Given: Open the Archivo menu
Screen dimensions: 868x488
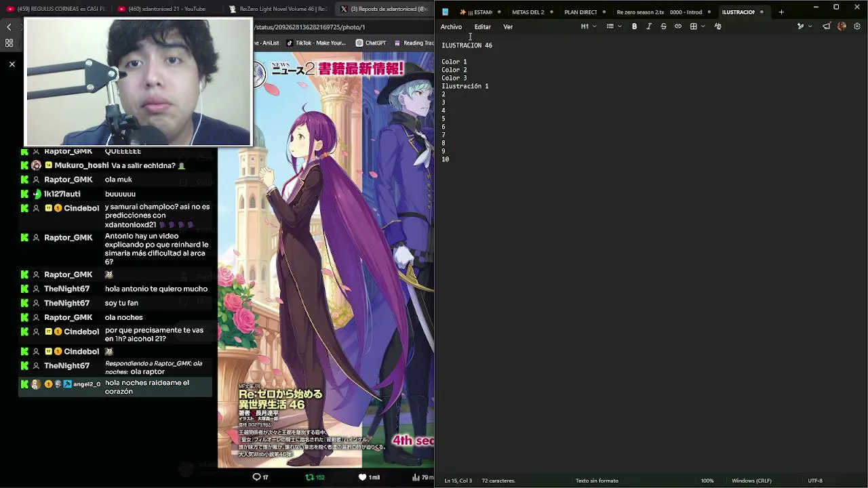Looking at the screenshot, I should point(451,26).
